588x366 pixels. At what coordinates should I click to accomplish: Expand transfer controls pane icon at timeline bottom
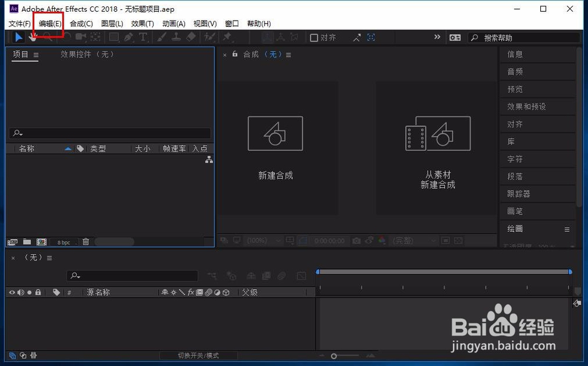coord(23,355)
